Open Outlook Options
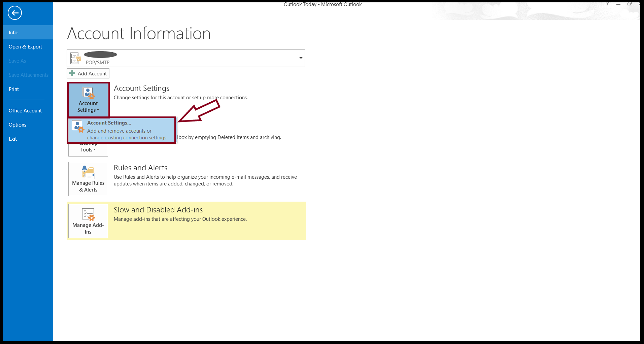Screen dimensions: 644x344 click(x=28, y=125)
